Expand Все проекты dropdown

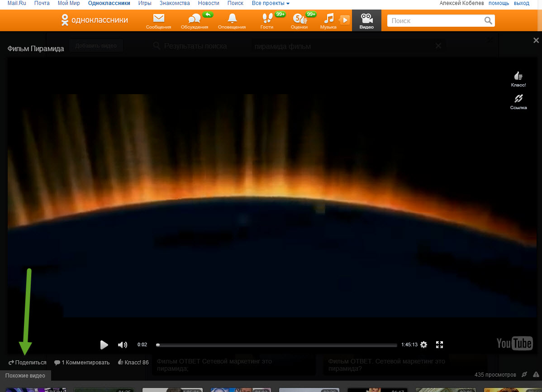pyautogui.click(x=271, y=3)
